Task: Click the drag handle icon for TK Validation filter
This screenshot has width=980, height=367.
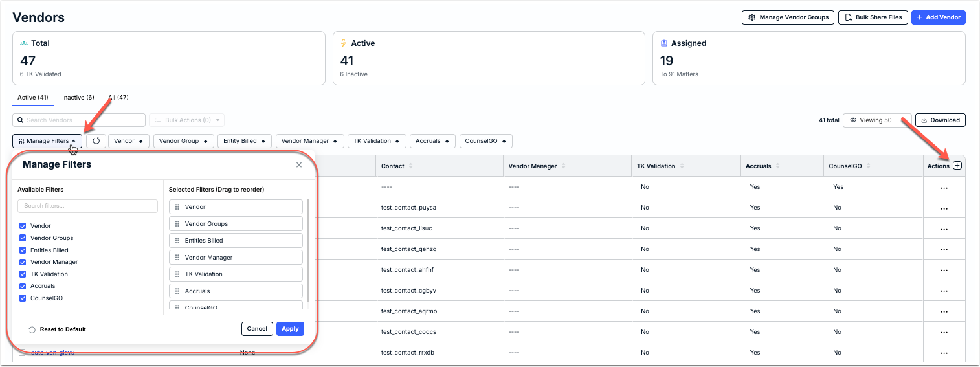Action: (x=177, y=274)
